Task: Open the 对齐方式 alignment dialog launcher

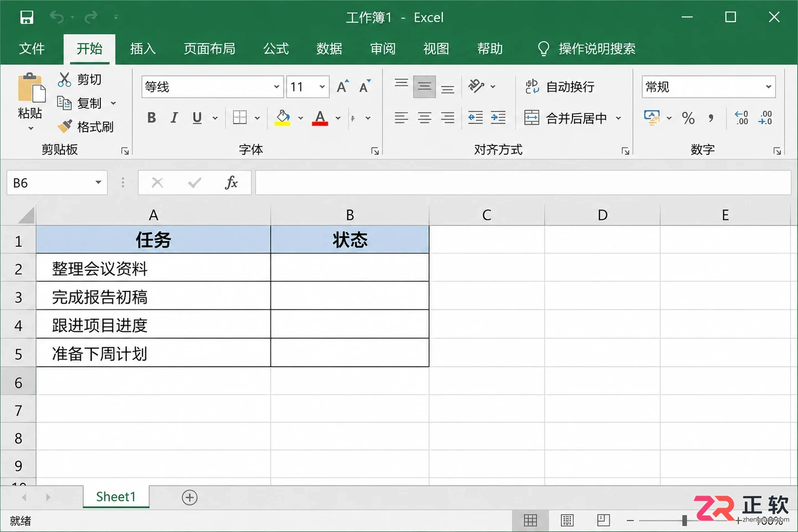Action: point(625,151)
